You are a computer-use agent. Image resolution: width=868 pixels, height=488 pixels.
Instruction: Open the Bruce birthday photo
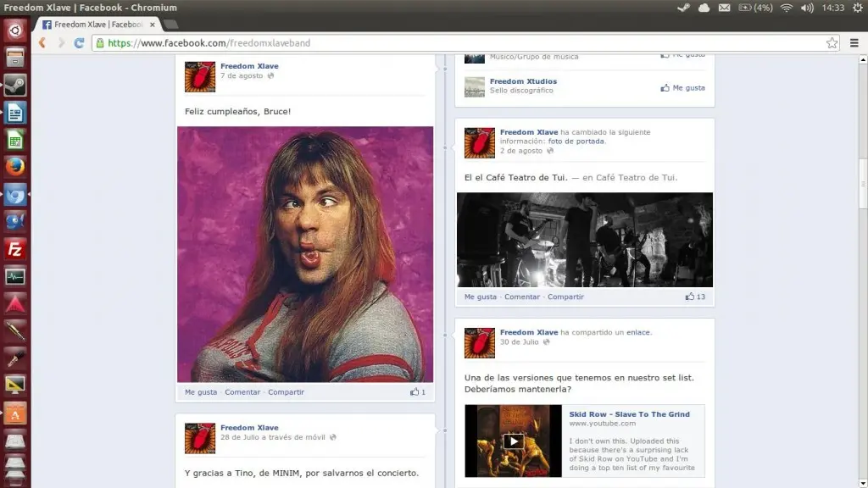[x=305, y=254]
